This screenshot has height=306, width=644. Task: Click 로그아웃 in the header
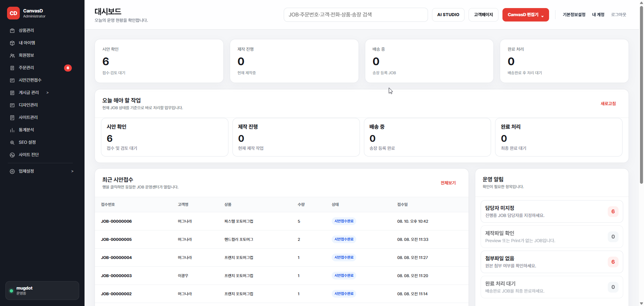point(619,15)
